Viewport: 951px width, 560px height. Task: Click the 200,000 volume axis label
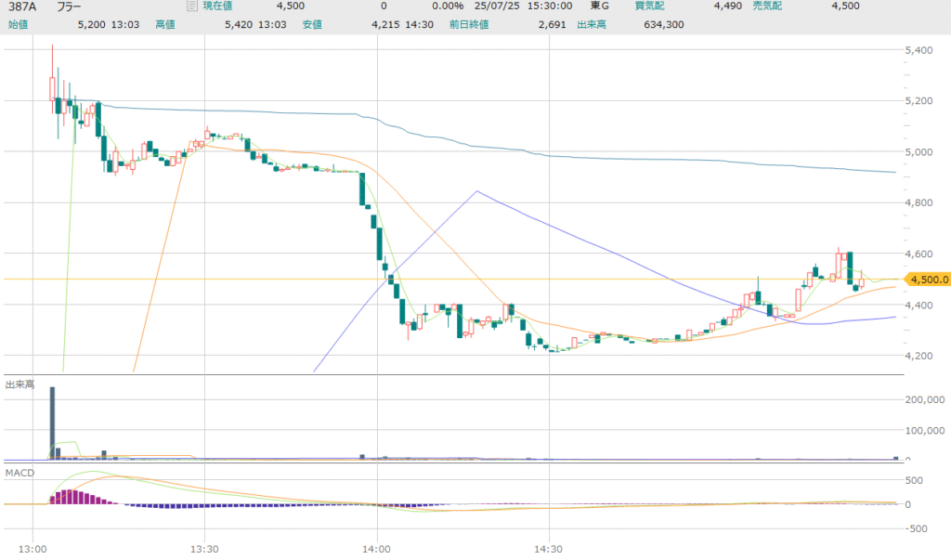[x=925, y=400]
